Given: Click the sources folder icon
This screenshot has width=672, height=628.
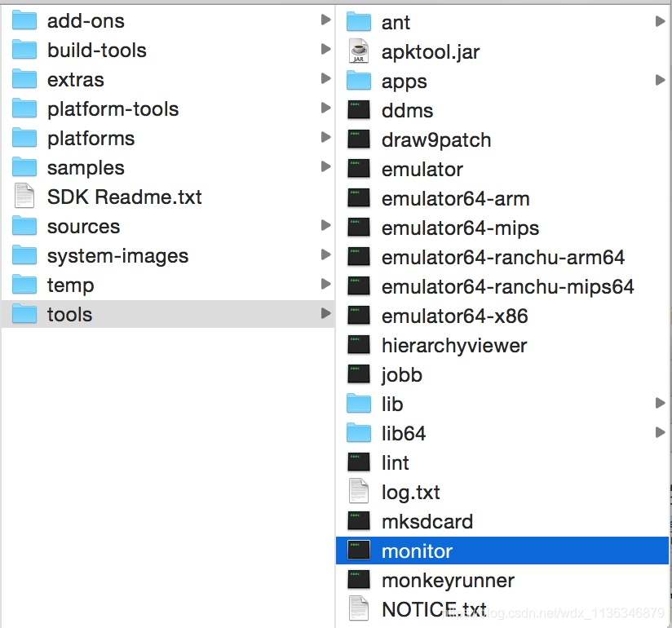Looking at the screenshot, I should pos(24,226).
